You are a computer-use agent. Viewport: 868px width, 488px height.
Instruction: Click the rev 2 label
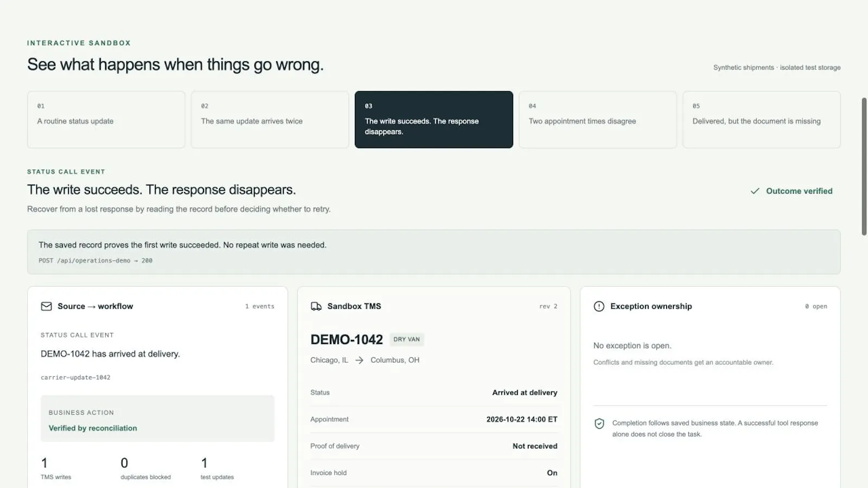(x=548, y=306)
